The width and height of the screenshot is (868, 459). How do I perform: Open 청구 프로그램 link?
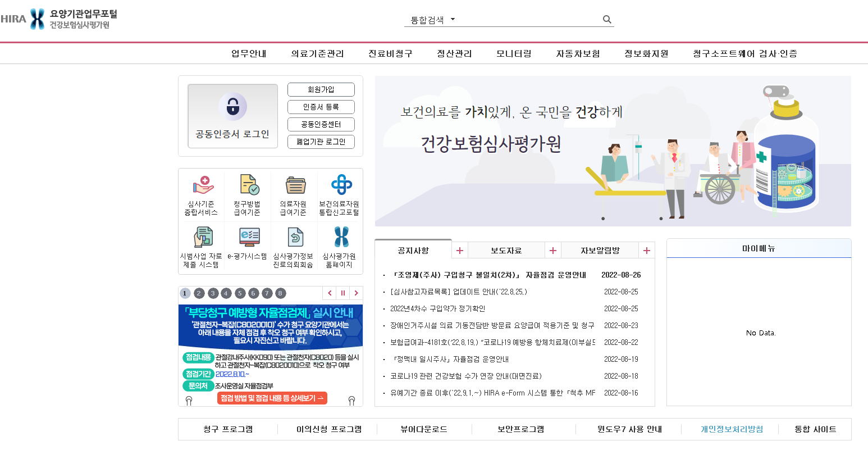click(228, 429)
